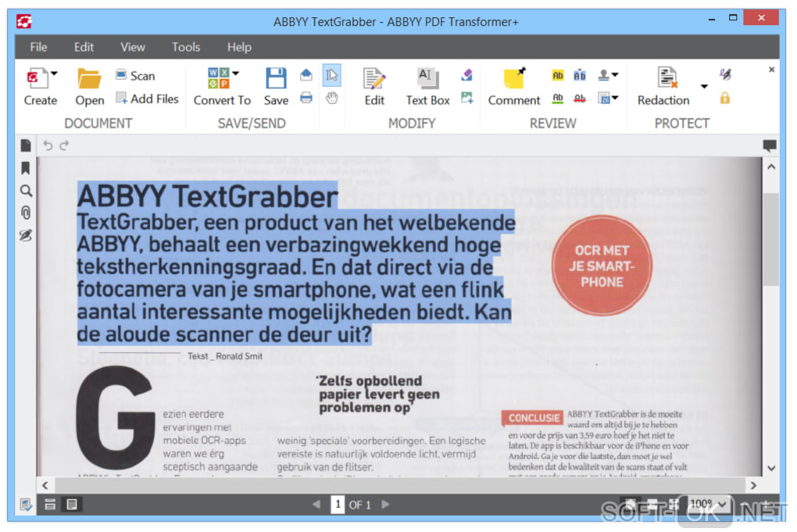Viewport: 797px width, 532px height.
Task: Click the Convert To icon
Action: pos(219,78)
